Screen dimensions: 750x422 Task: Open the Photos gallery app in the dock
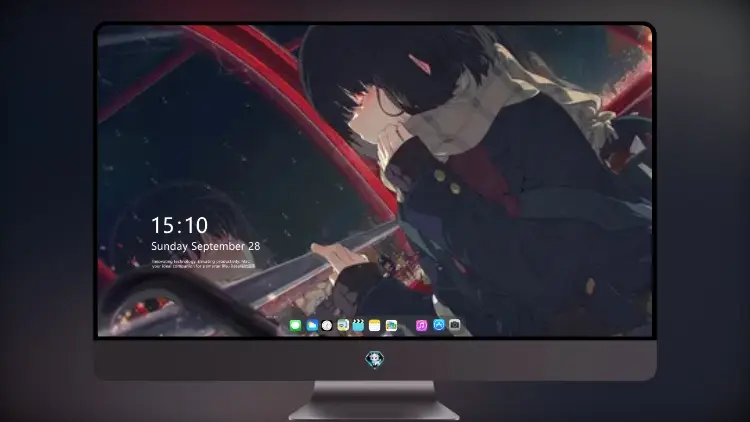coord(391,325)
